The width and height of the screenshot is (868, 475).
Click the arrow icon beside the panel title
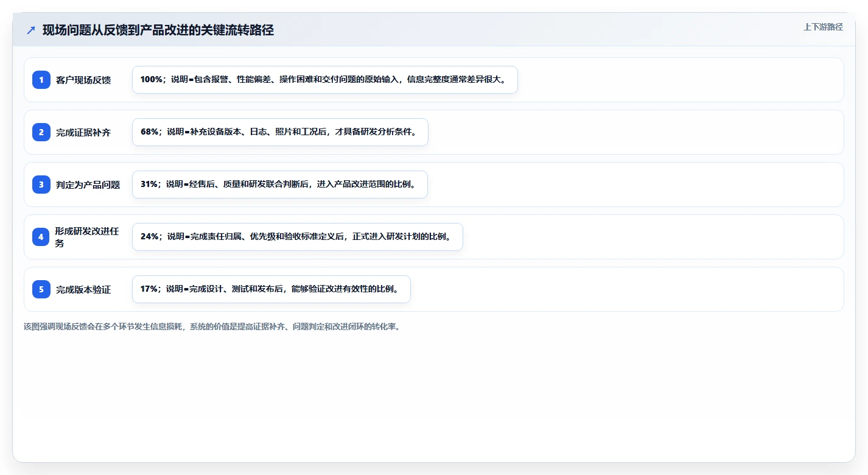click(x=31, y=30)
